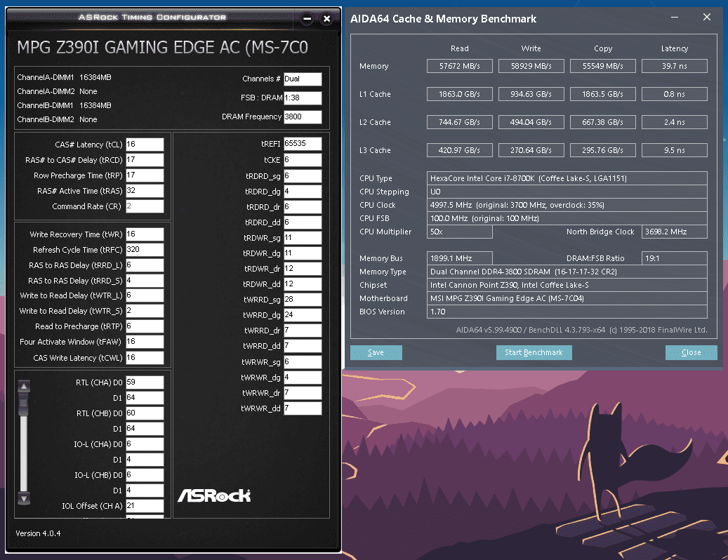Viewport: 728px width, 560px height.
Task: Click the Version 4.0.4 label
Action: [38, 533]
